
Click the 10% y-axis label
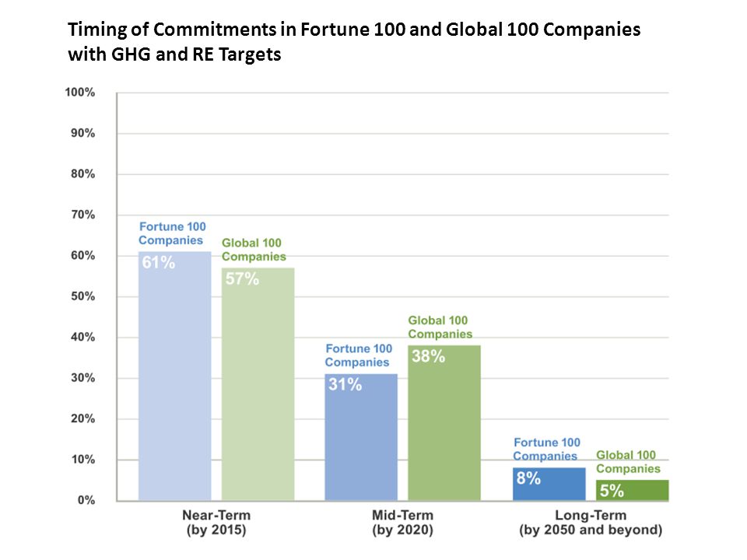pyautogui.click(x=83, y=460)
